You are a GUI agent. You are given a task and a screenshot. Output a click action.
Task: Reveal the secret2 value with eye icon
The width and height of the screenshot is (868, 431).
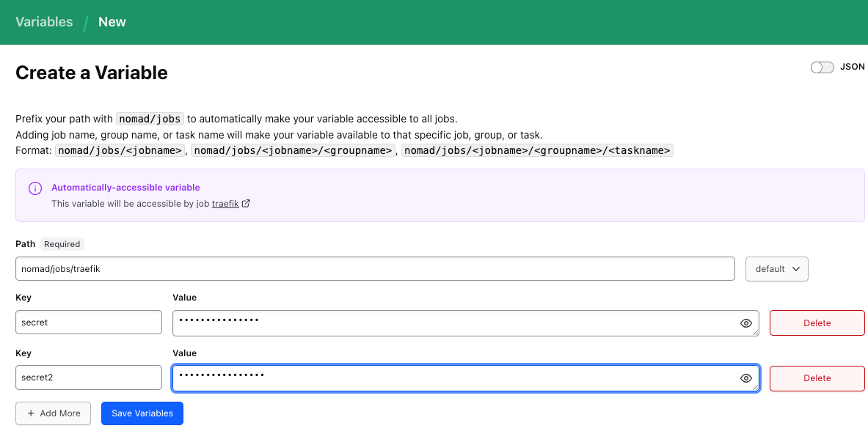(746, 378)
